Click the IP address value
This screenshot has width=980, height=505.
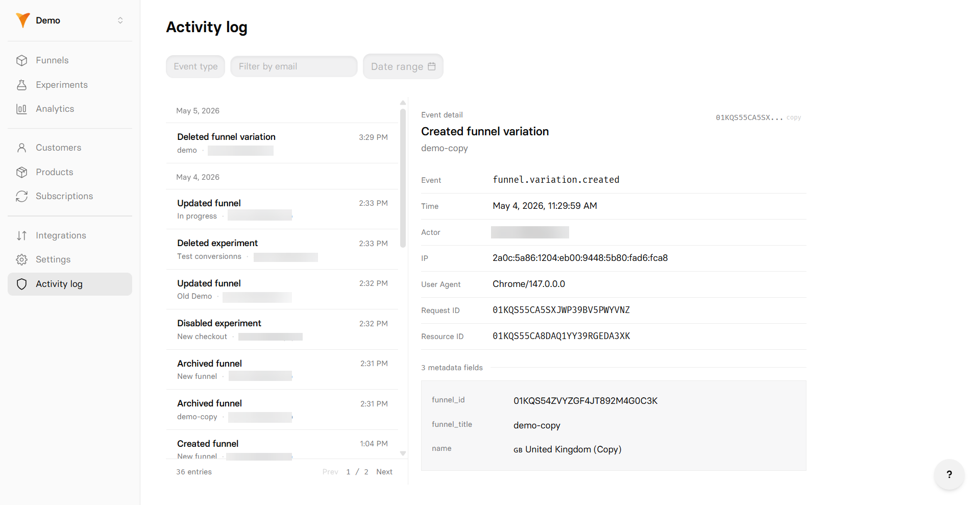pyautogui.click(x=580, y=258)
